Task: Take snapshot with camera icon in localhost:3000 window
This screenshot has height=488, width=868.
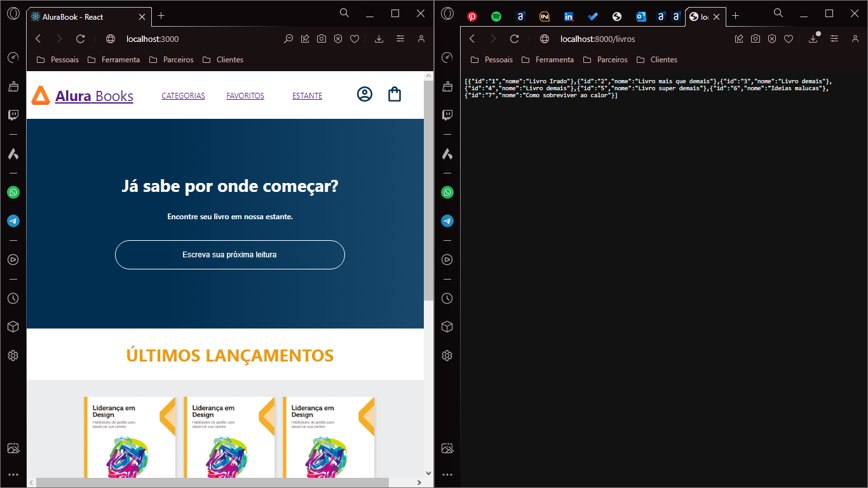Action: click(322, 39)
